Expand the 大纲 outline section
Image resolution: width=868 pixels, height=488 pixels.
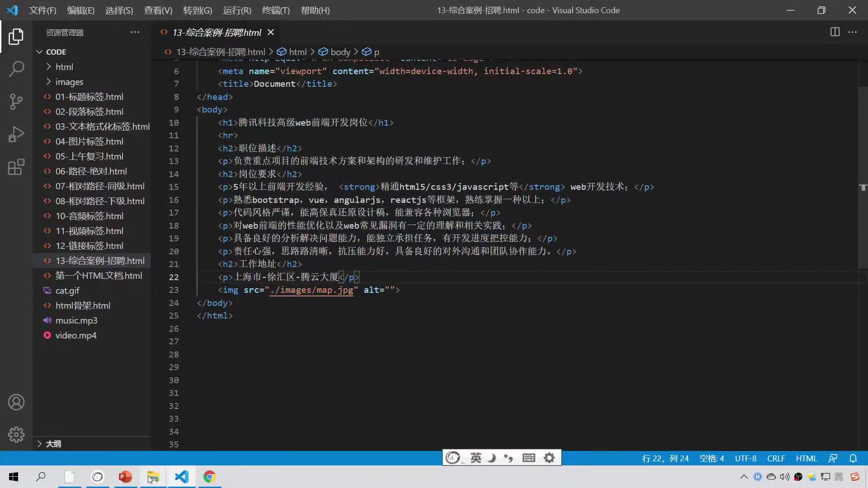point(40,443)
